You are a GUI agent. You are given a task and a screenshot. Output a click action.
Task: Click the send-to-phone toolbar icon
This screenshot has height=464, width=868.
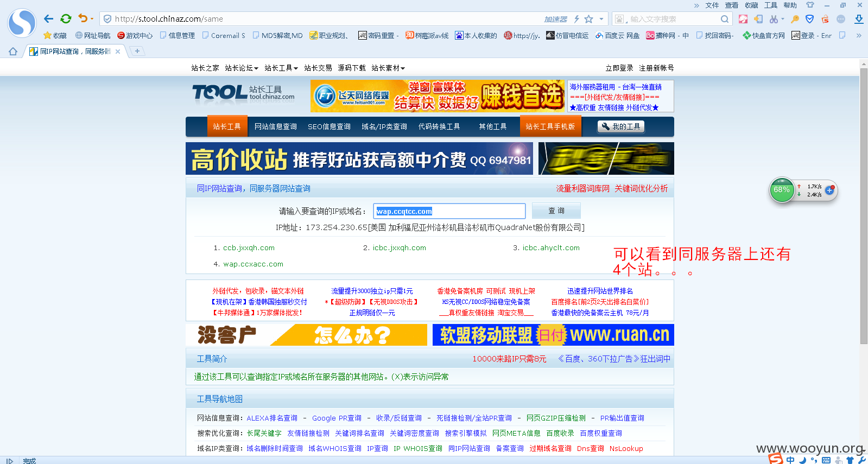(758, 19)
